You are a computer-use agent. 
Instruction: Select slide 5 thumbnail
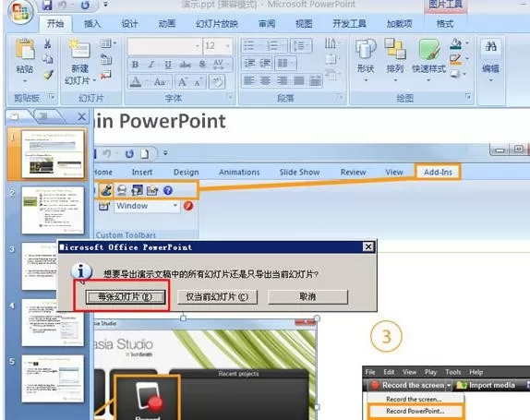click(53, 378)
